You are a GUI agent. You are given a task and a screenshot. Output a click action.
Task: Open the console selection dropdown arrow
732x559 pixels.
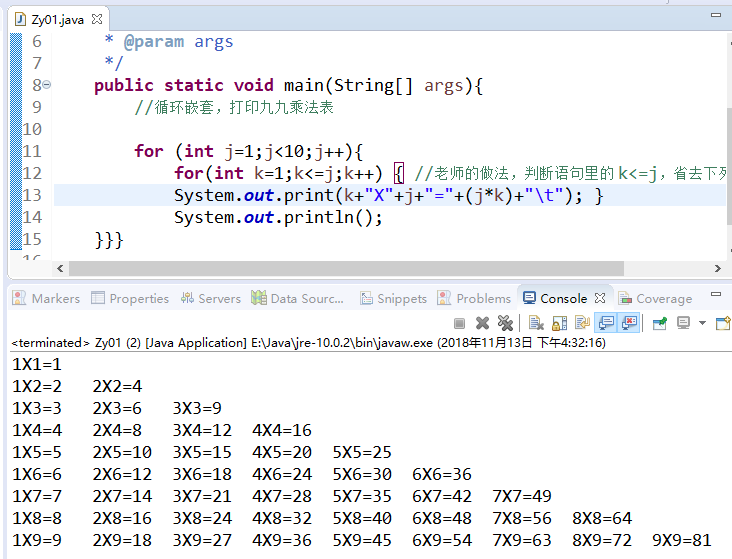(x=702, y=323)
